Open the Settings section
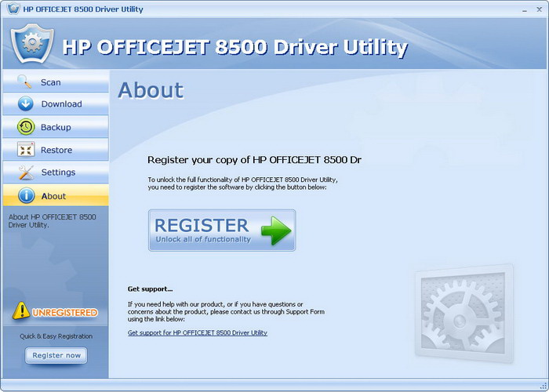Image resolution: width=549 pixels, height=392 pixels. pos(56,172)
